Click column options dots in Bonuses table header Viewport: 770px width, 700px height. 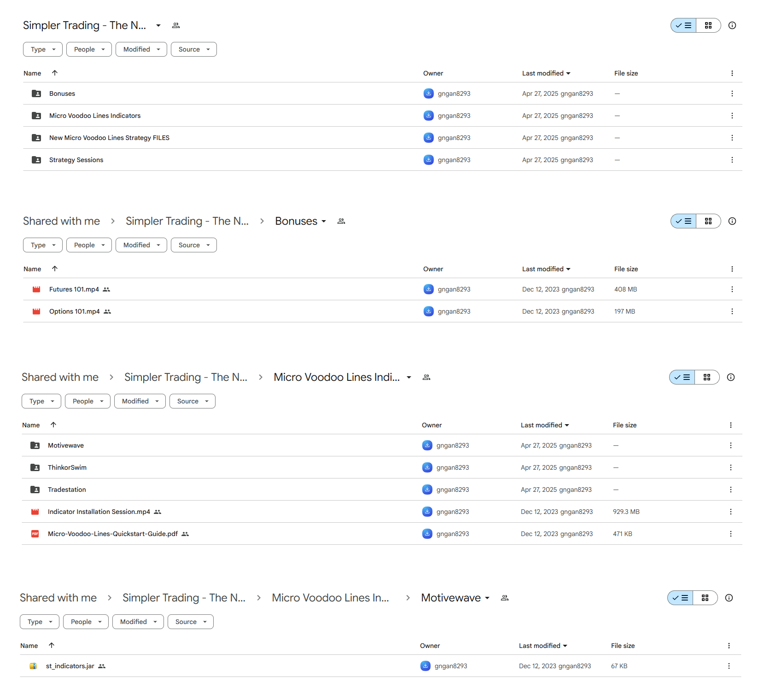pos(732,269)
